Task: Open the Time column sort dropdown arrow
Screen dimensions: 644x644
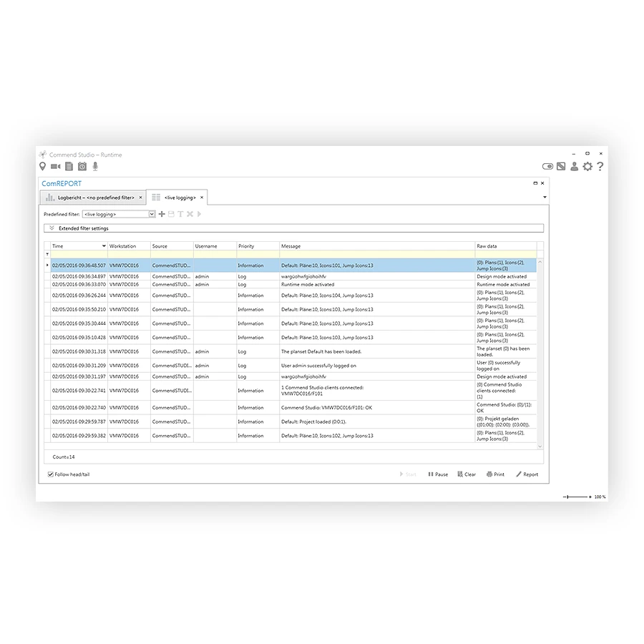Action: [104, 246]
